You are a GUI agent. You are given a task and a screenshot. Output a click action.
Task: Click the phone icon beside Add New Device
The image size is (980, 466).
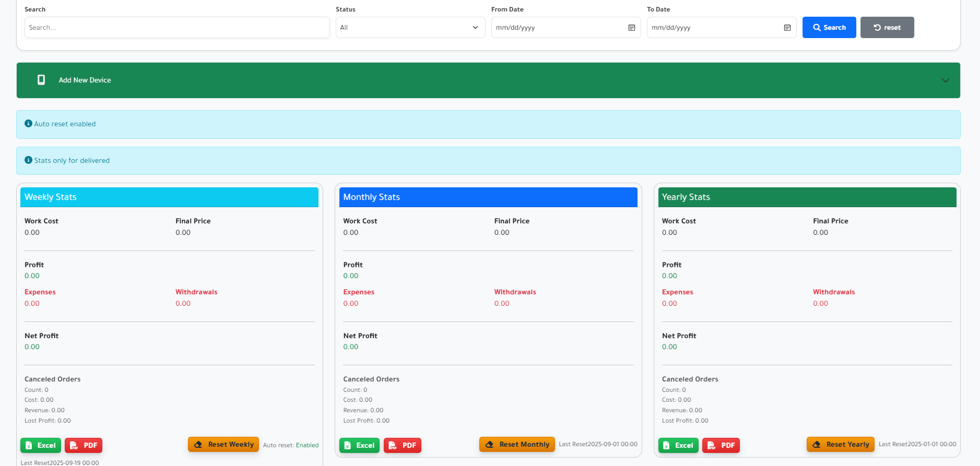click(x=41, y=80)
